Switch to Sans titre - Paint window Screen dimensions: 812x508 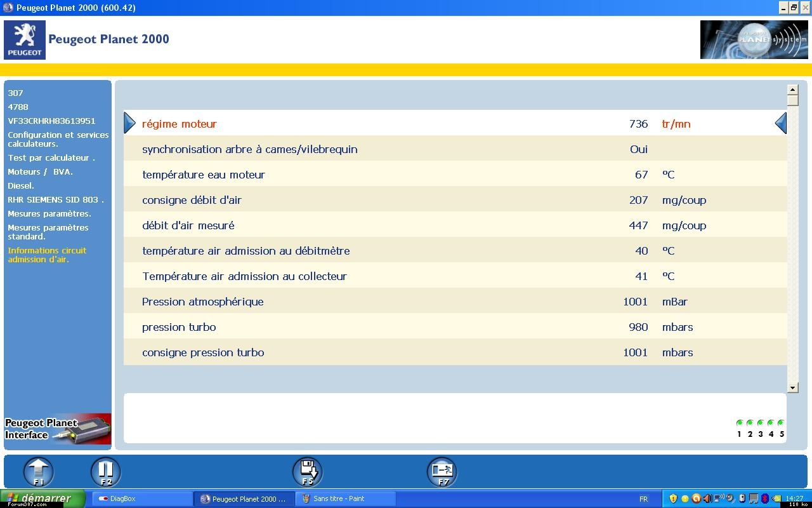pos(346,498)
